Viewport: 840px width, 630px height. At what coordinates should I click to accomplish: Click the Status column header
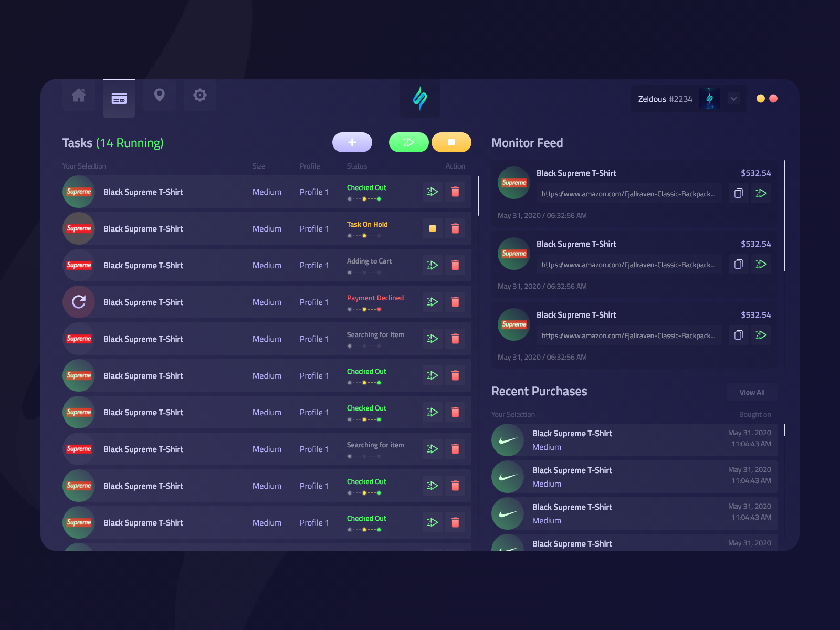tap(357, 166)
